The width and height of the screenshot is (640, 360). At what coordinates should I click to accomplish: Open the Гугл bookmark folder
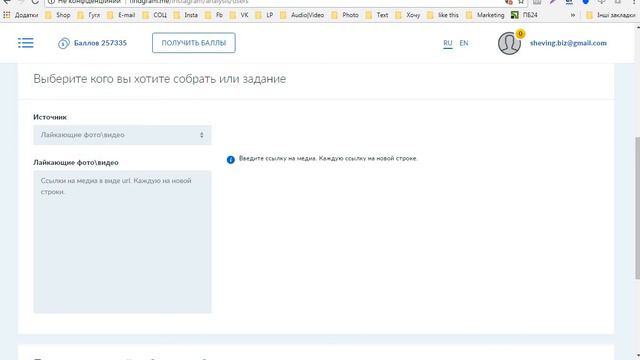coord(89,15)
